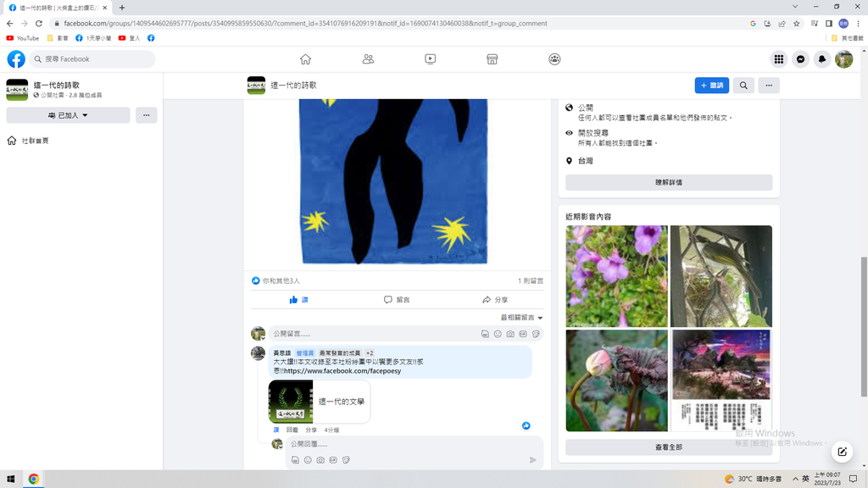Click the 分享 share action on the post
This screenshot has width=868, height=488.
coord(495,300)
